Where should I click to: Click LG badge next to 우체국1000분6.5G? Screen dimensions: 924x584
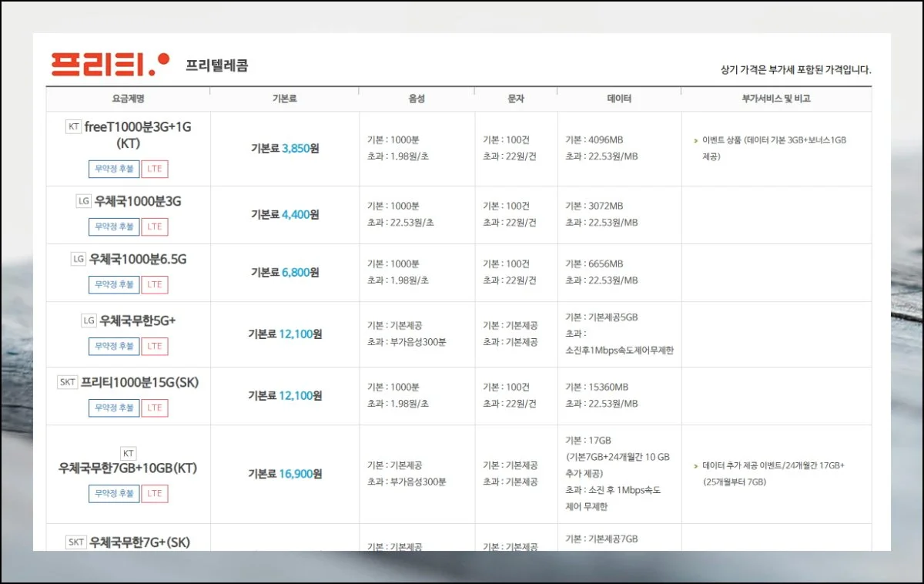tap(78, 260)
